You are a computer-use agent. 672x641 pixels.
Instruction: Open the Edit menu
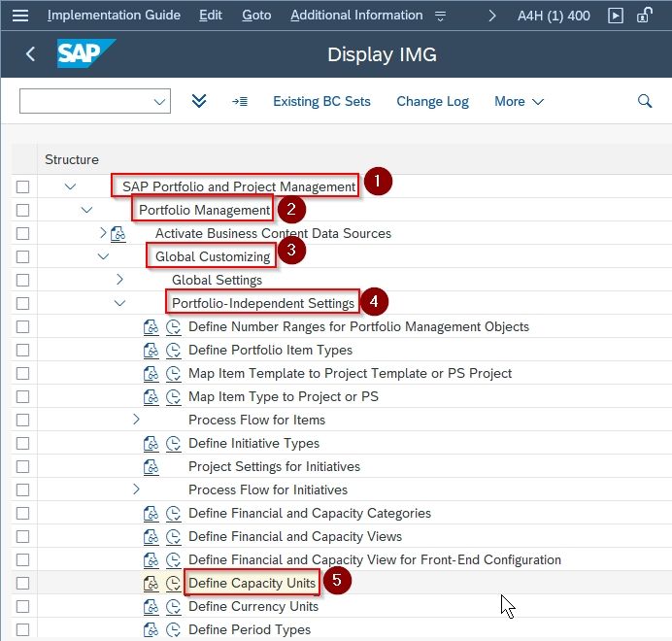click(211, 16)
